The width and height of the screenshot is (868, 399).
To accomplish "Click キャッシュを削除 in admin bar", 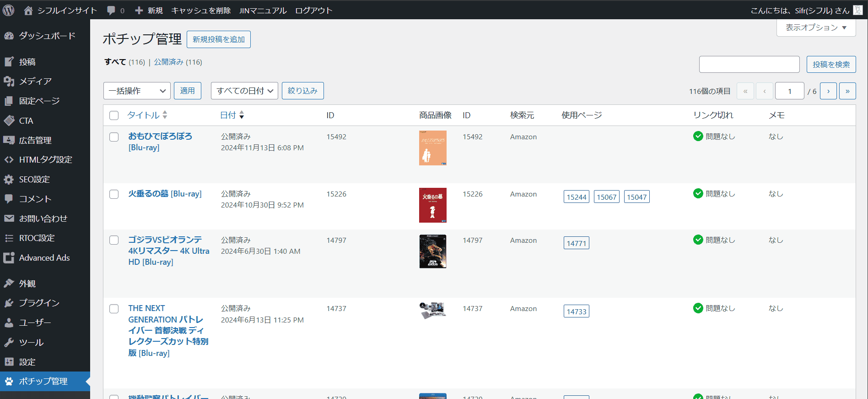I will [201, 11].
